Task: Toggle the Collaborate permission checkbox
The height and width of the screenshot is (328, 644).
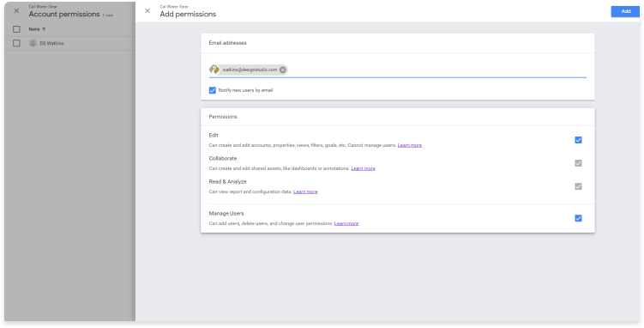Action: (578, 163)
